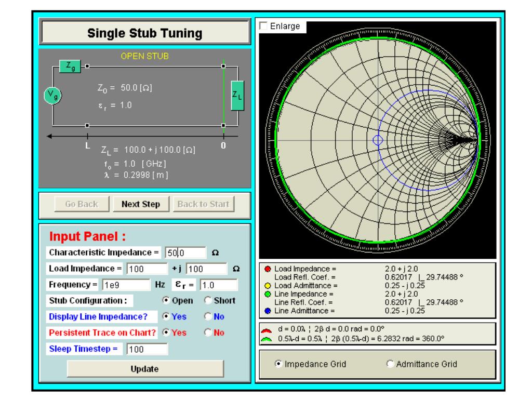Image resolution: width=532 pixels, height=399 pixels.
Task: Select No for Persistent Trace on Chart
Action: click(208, 332)
